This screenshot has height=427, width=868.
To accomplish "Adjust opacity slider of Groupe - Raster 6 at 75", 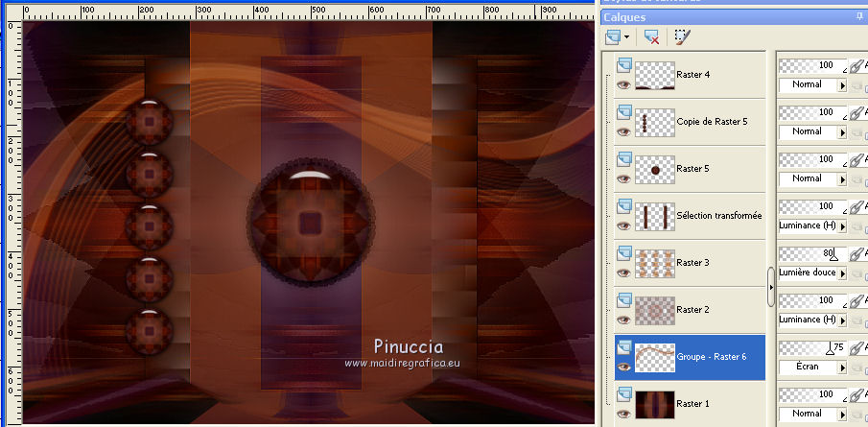I will 813,347.
